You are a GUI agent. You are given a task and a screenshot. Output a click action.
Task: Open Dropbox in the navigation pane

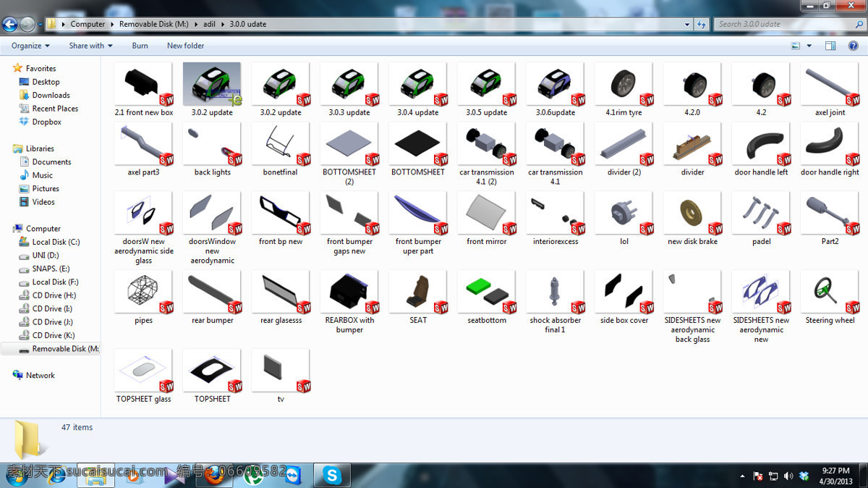(46, 122)
